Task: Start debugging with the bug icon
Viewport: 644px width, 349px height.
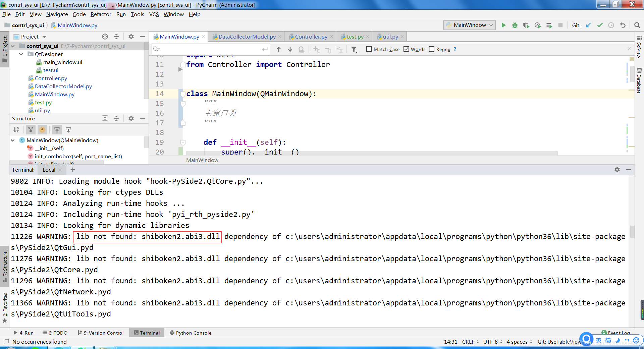Action: point(515,25)
